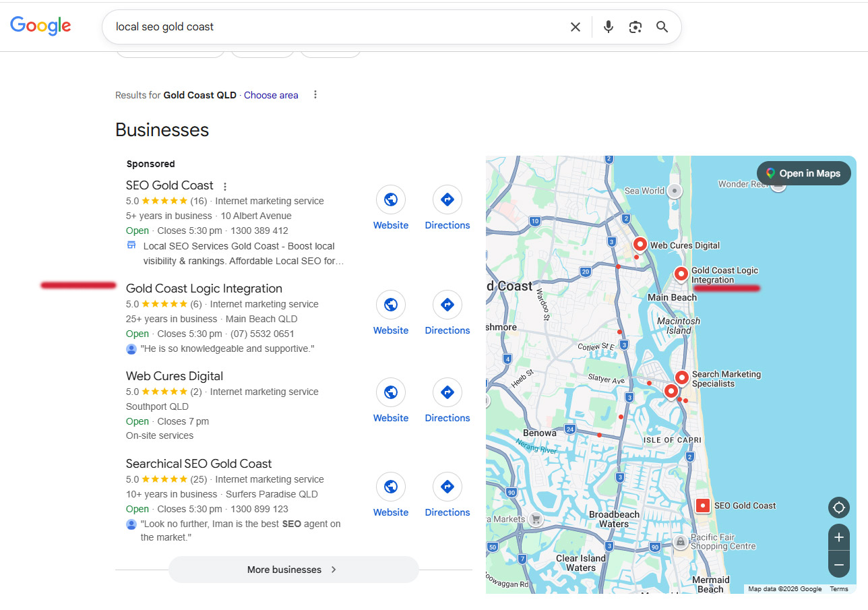868x610 pixels.
Task: Click into the search query field
Action: (337, 27)
